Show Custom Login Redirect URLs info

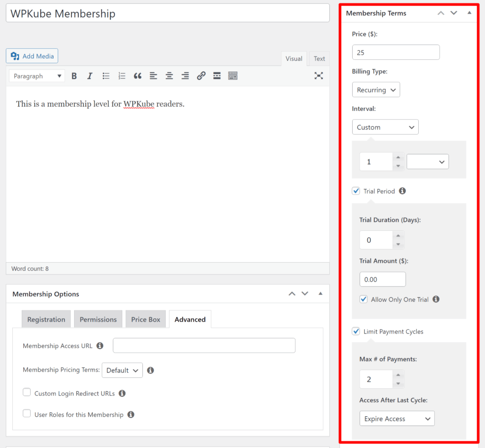[x=122, y=393]
